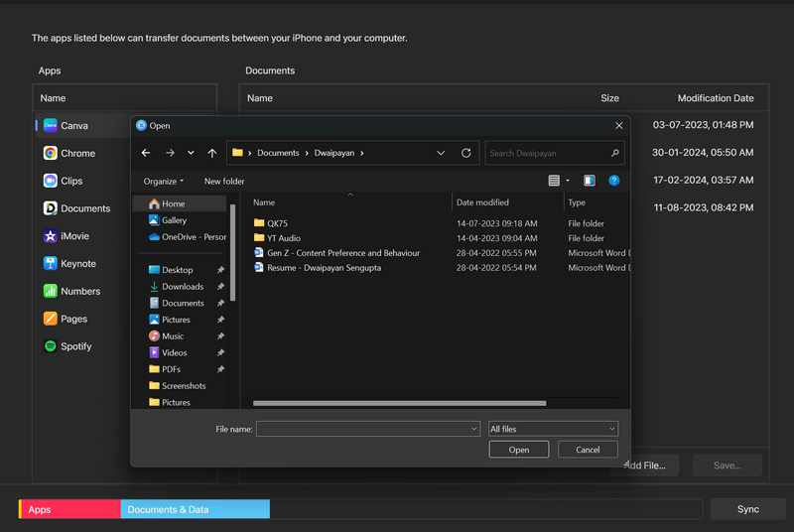Select the iMovie app icon
The width and height of the screenshot is (794, 532).
click(51, 236)
